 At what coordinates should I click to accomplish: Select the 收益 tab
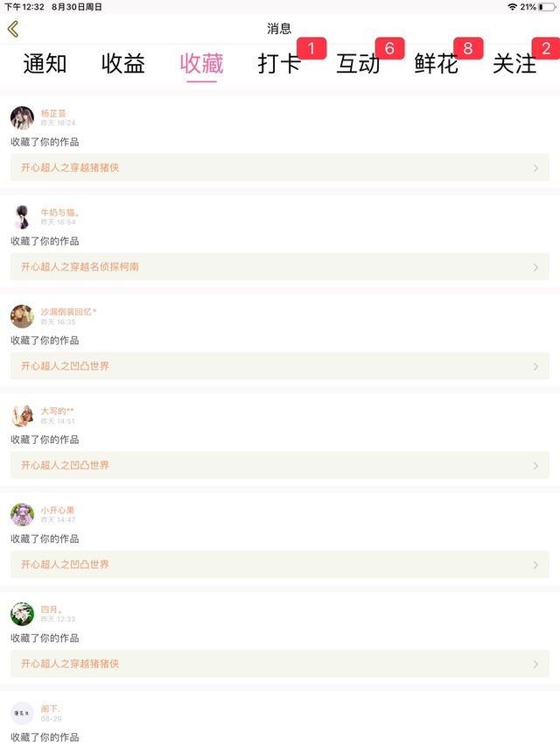pyautogui.click(x=122, y=63)
